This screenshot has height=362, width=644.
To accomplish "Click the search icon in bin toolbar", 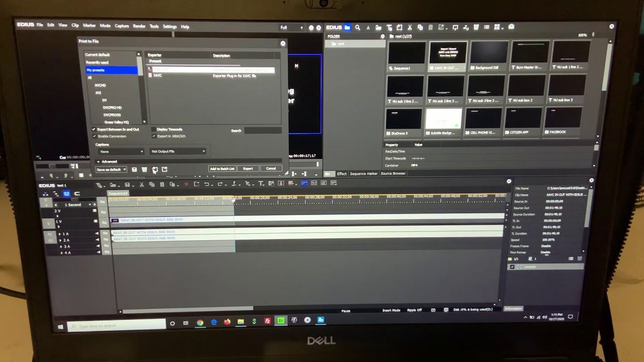I will click(358, 27).
